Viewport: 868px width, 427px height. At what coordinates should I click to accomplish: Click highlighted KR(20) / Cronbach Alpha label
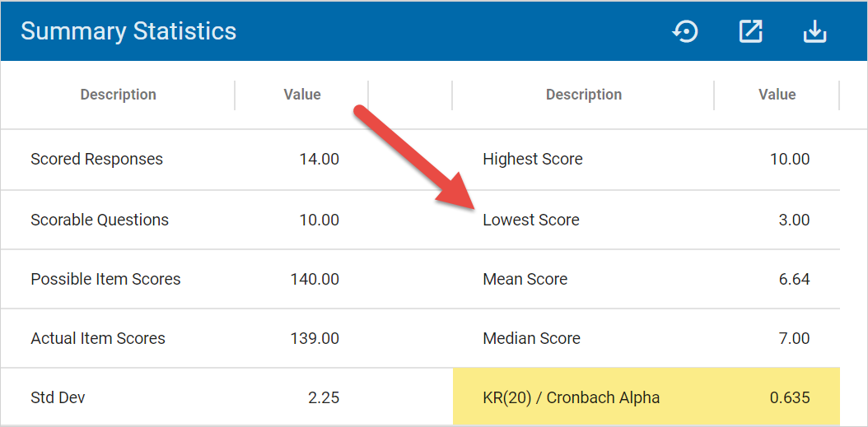pyautogui.click(x=571, y=397)
